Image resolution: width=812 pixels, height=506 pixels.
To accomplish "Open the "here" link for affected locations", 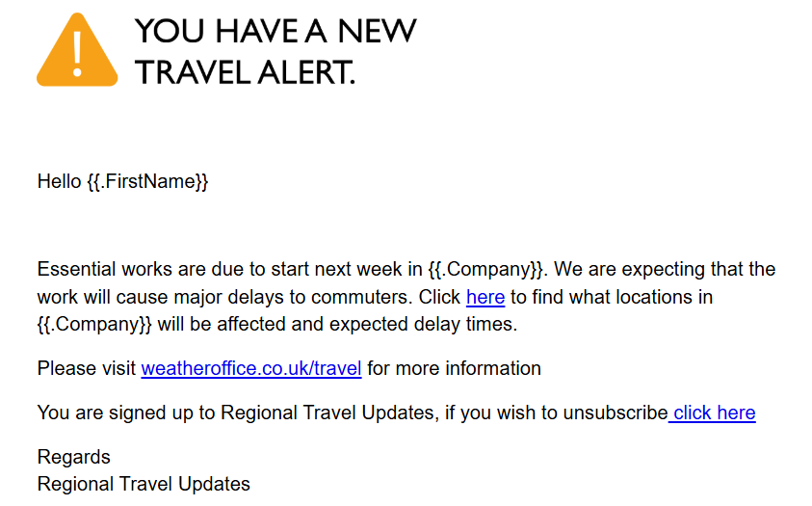I will point(485,297).
